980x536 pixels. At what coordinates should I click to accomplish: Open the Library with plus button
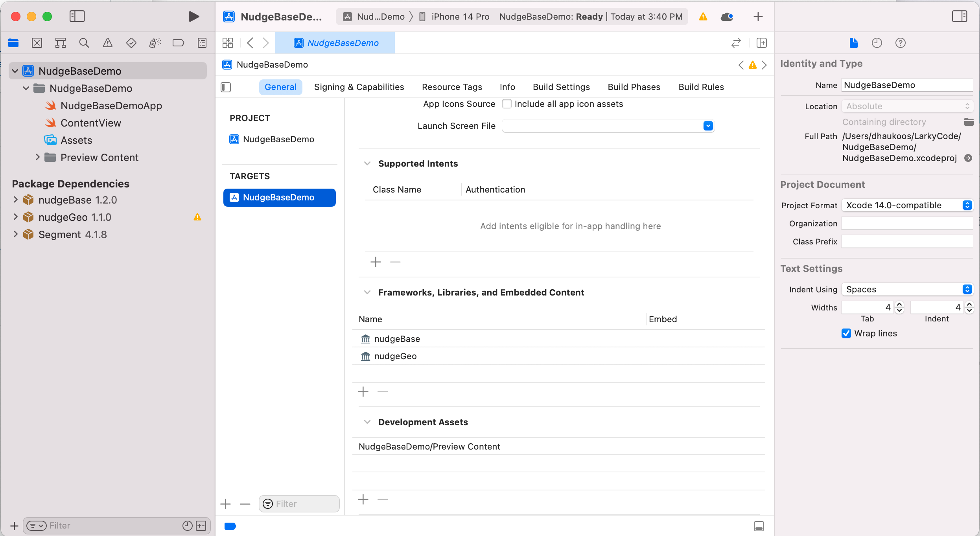[x=758, y=17]
